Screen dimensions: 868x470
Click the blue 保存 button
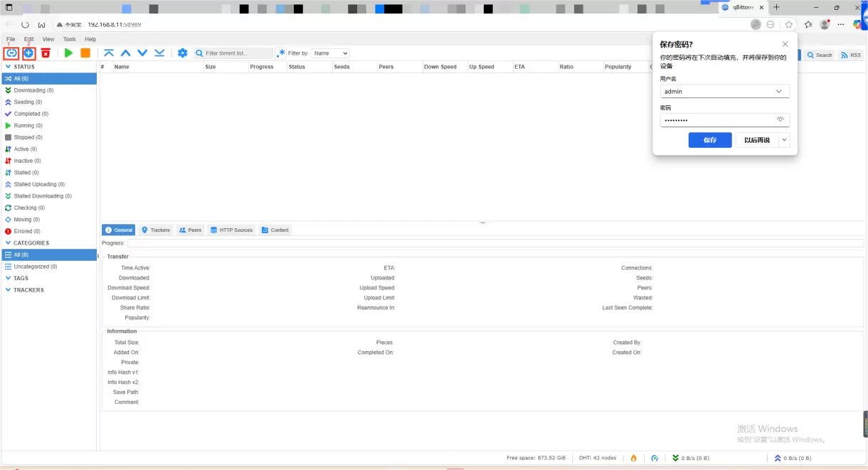click(709, 140)
